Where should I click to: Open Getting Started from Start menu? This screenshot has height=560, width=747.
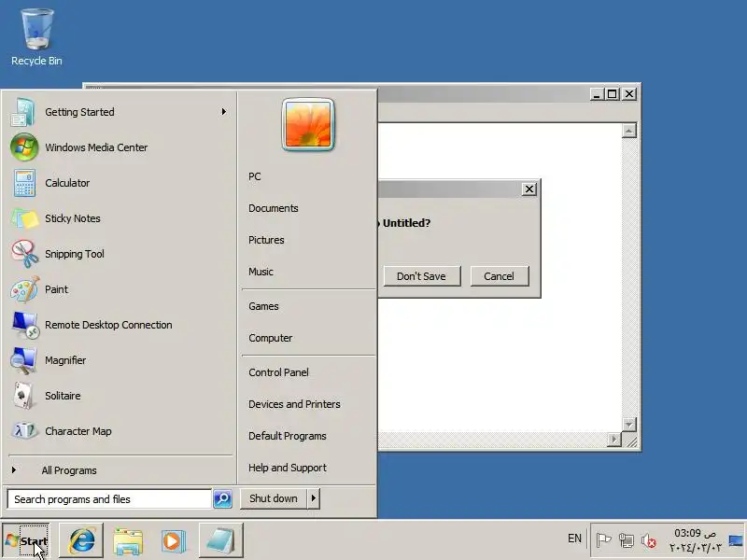pos(120,112)
